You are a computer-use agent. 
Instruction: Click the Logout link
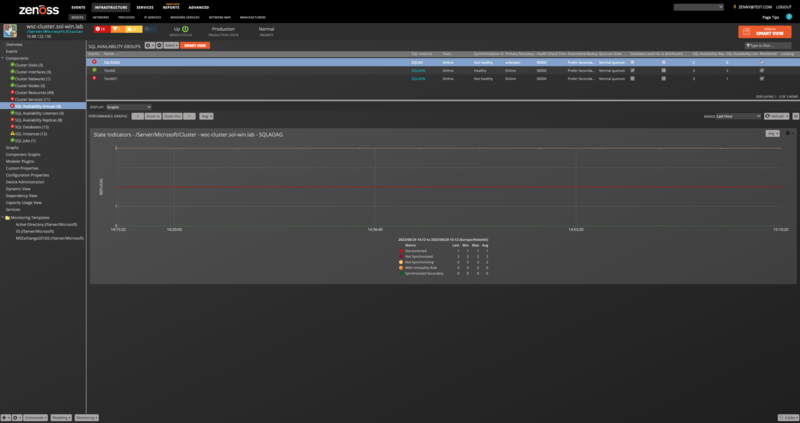click(784, 7)
